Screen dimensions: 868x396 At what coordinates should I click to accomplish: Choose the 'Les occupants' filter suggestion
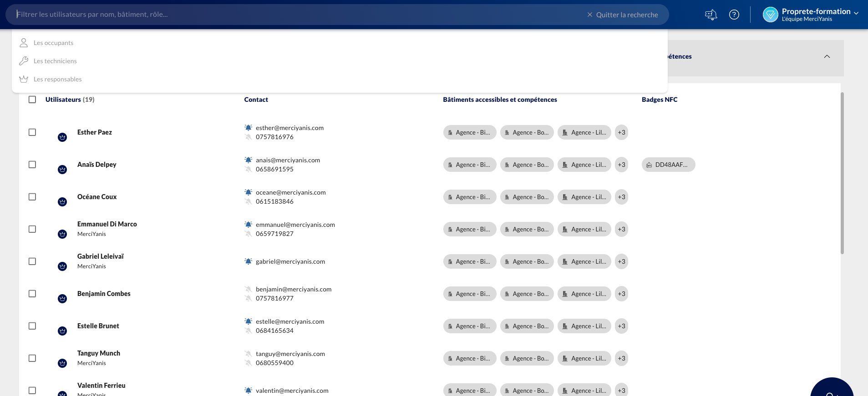point(53,43)
